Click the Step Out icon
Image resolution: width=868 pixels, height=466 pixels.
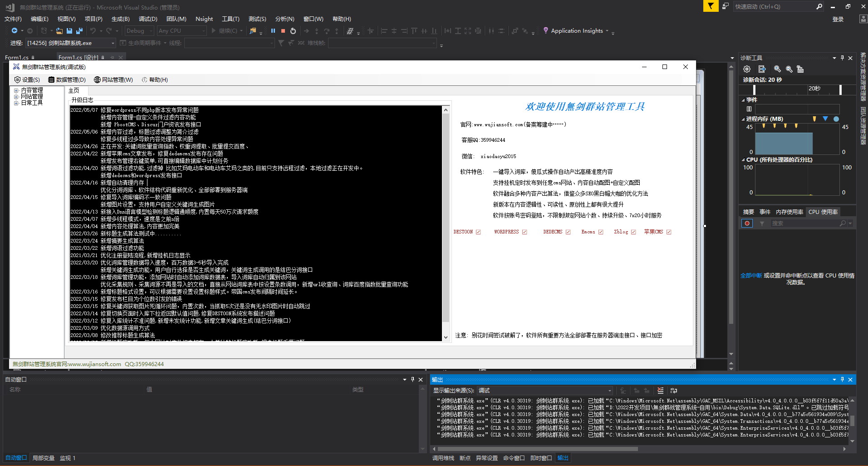[337, 31]
